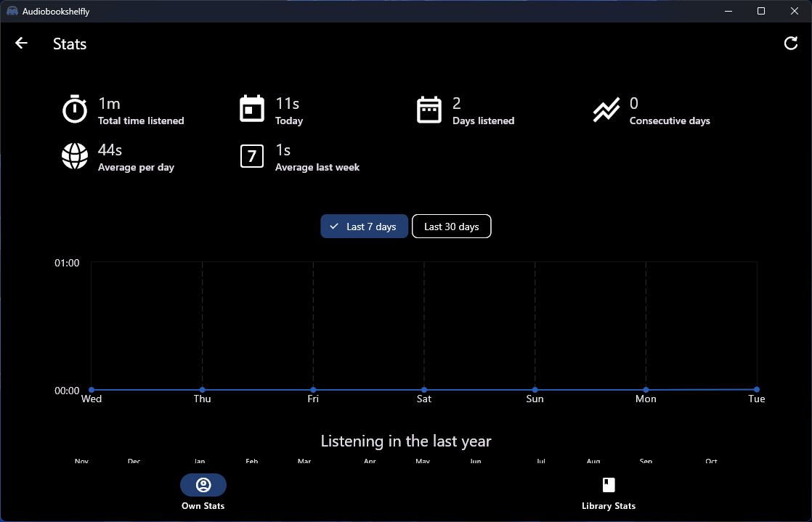Click the Sat data point on the chart

(424, 390)
